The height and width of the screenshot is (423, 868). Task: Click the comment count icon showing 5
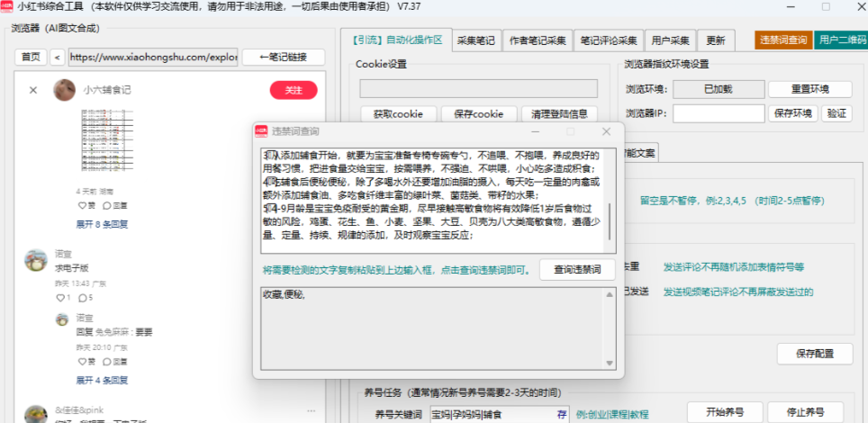click(x=83, y=298)
